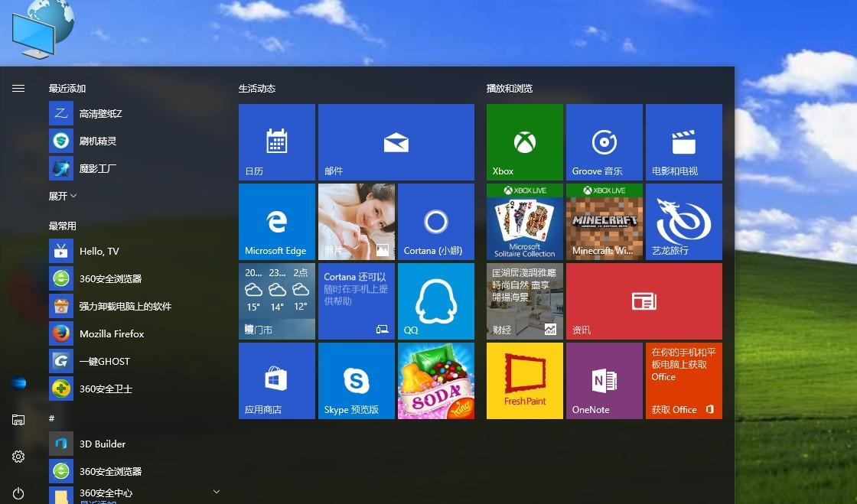The height and width of the screenshot is (504, 857).
Task: Expand the 展开 recently added list
Action: tap(62, 196)
